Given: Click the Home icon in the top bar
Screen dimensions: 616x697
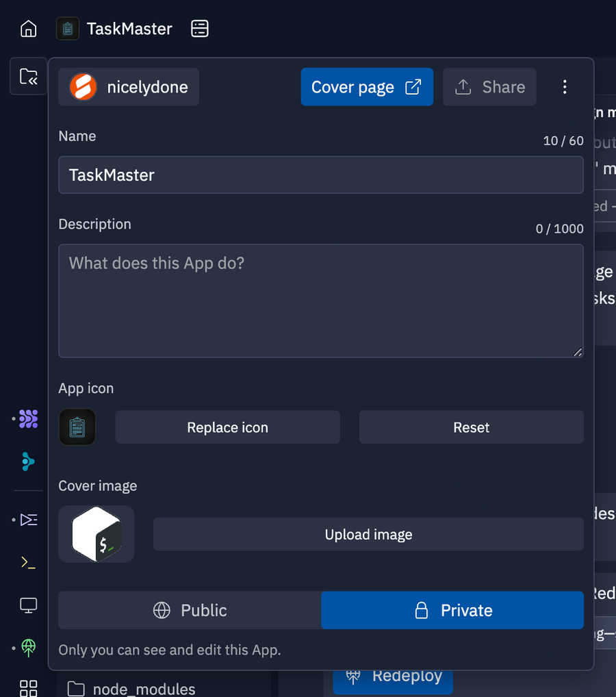Looking at the screenshot, I should pos(28,28).
